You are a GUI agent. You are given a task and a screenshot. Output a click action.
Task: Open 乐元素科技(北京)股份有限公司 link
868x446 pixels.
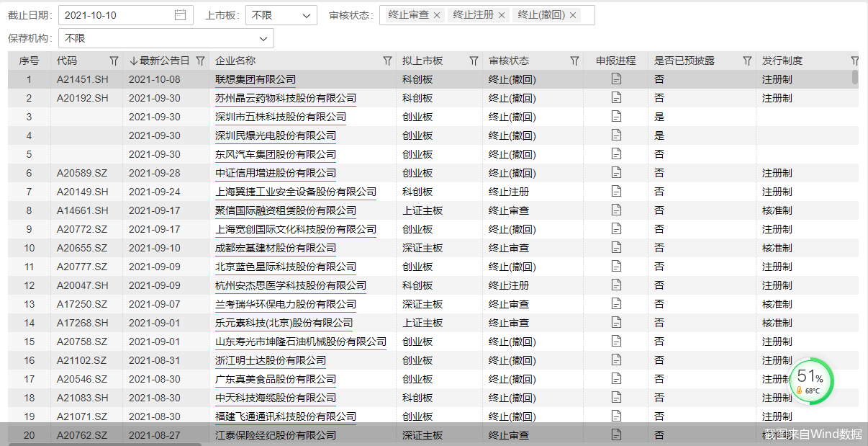(284, 323)
